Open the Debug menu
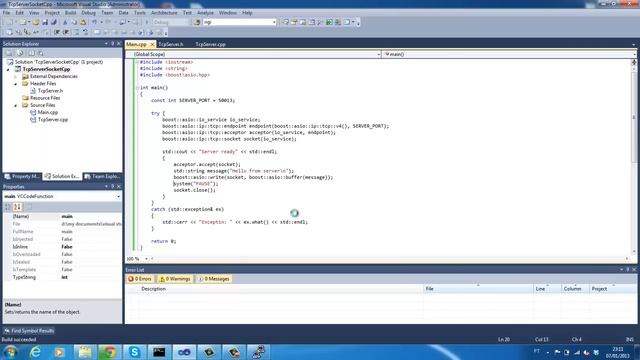 pos(89,13)
